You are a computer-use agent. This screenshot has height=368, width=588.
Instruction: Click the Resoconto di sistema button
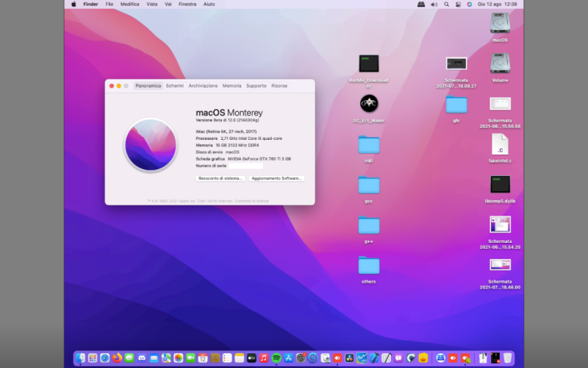click(220, 178)
